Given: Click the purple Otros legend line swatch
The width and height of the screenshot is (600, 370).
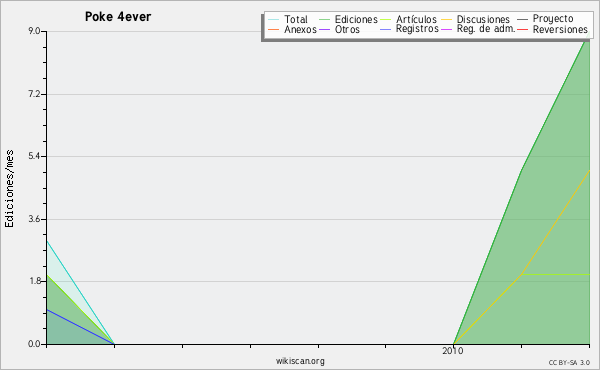Looking at the screenshot, I should click(x=324, y=29).
